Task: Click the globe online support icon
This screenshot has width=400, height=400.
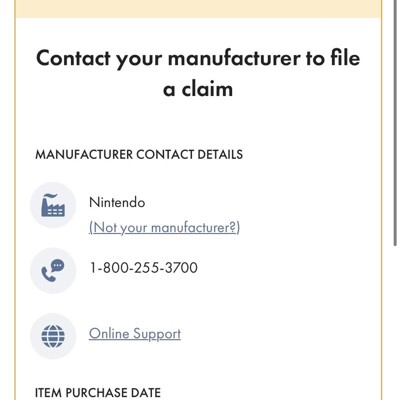Action: pyautogui.click(x=53, y=336)
